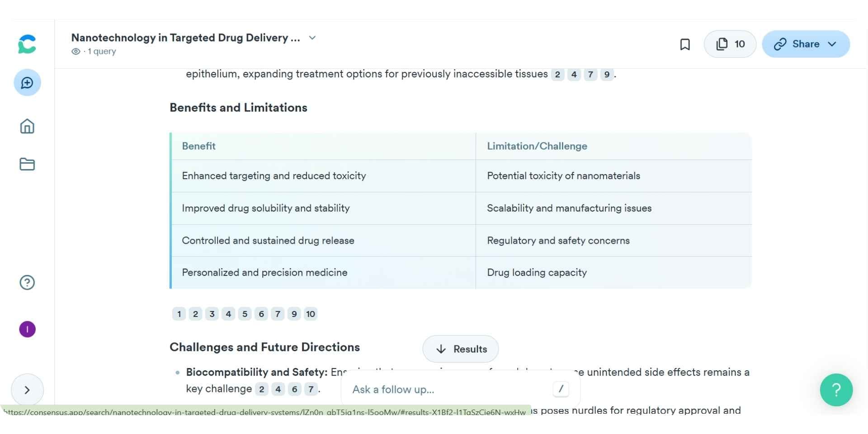Open citation 6 under Biocompatibility and Safety
Image resolution: width=868 pixels, height=434 pixels.
click(x=294, y=389)
